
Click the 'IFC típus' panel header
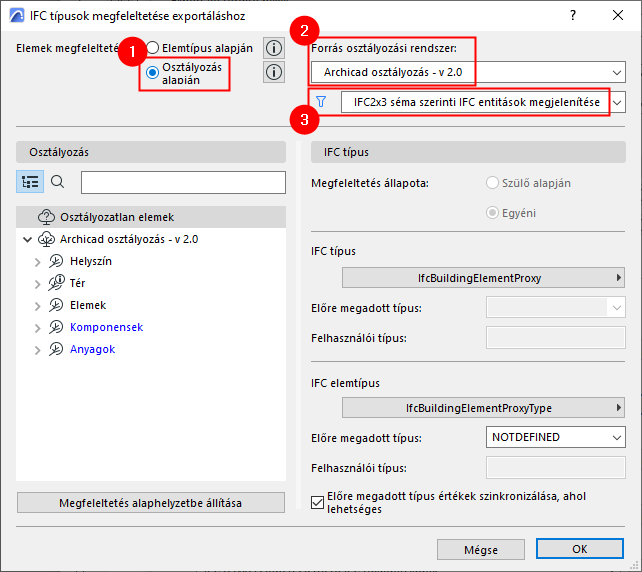point(468,152)
